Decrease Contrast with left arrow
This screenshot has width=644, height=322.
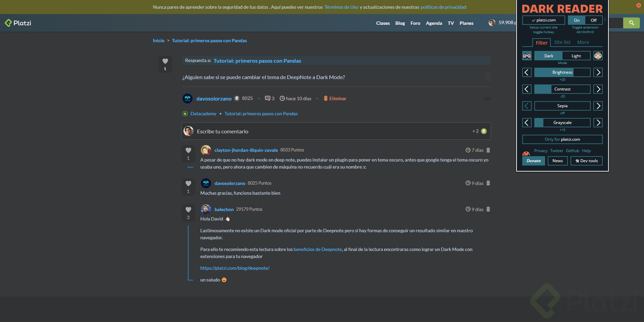click(x=527, y=89)
